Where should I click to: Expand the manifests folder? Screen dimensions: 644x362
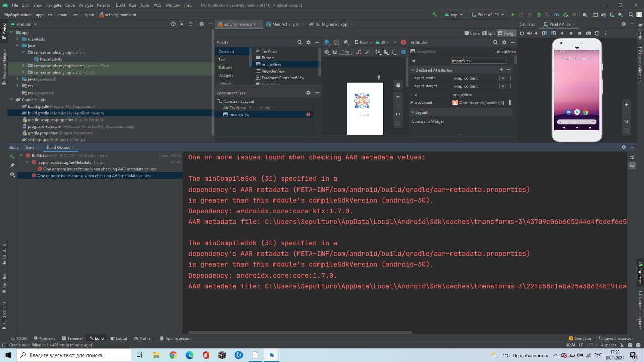(x=17, y=39)
